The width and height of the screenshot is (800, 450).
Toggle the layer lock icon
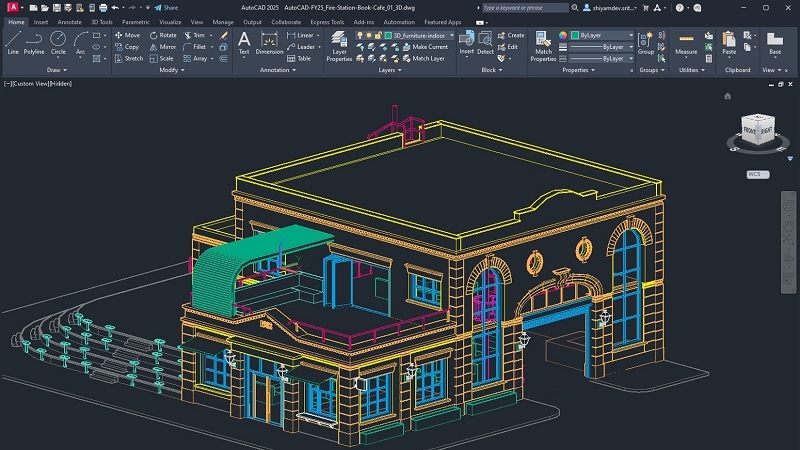[x=378, y=35]
